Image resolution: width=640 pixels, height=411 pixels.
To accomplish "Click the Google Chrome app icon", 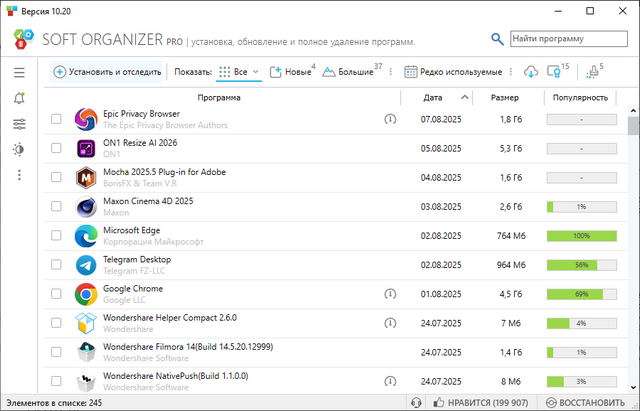I will [x=86, y=294].
